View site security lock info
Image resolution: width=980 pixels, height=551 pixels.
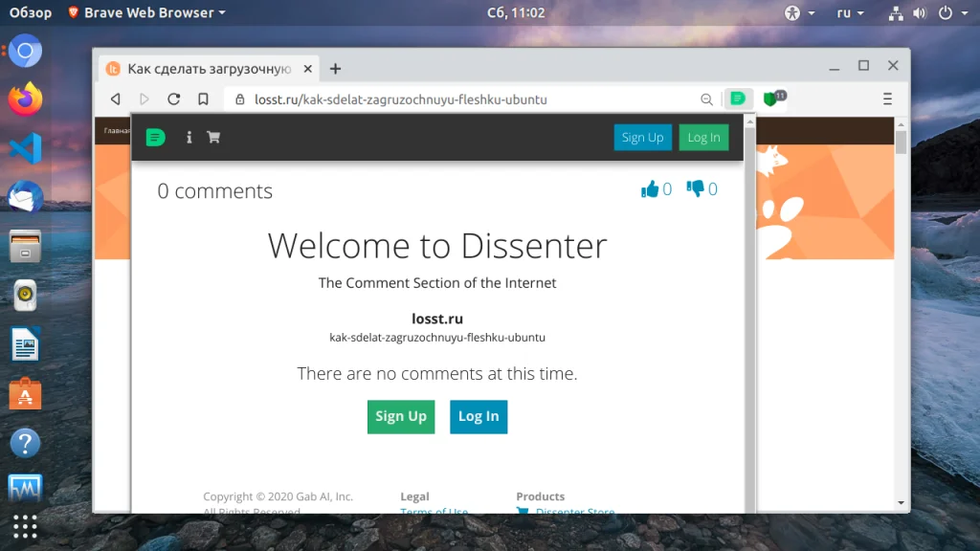coord(240,99)
